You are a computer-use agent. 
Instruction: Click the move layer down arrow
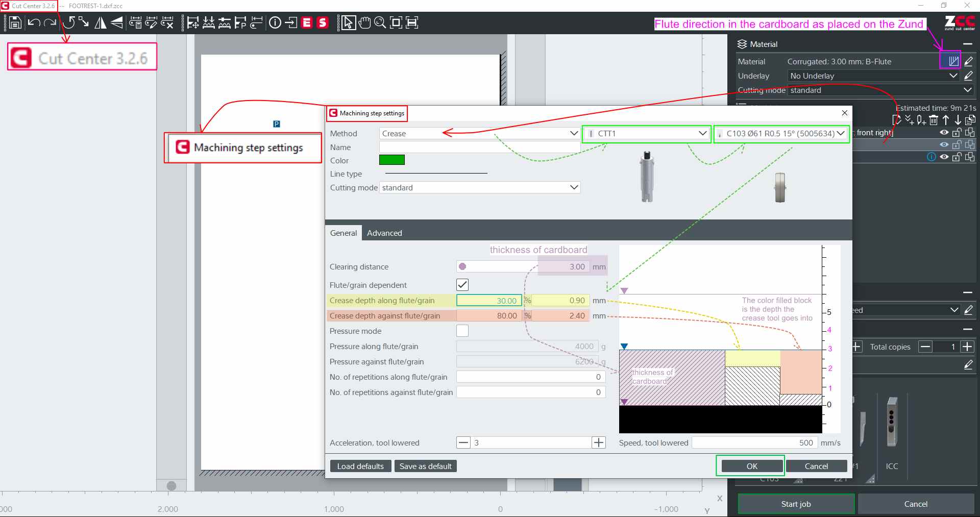point(958,120)
